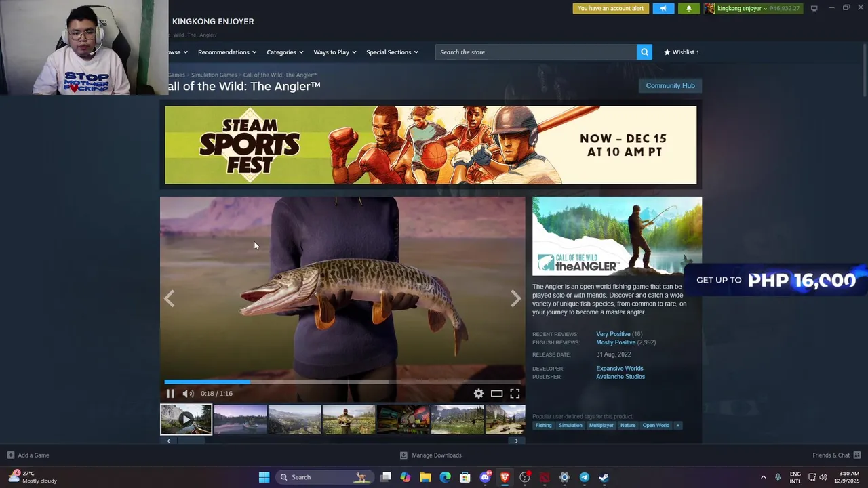Open File Explorer from the taskbar
This screenshot has width=868, height=488.
coord(425,477)
